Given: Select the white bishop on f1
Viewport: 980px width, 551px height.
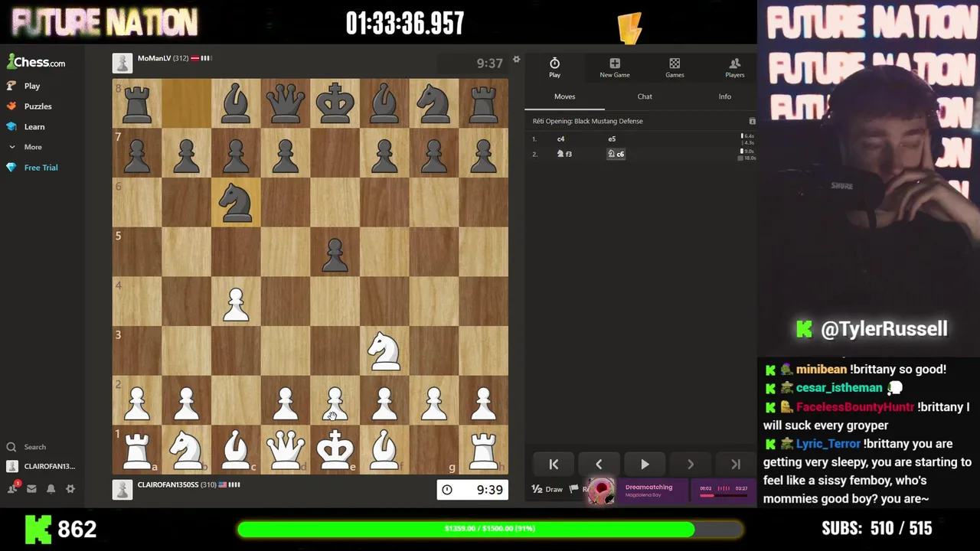Looking at the screenshot, I should (x=384, y=449).
